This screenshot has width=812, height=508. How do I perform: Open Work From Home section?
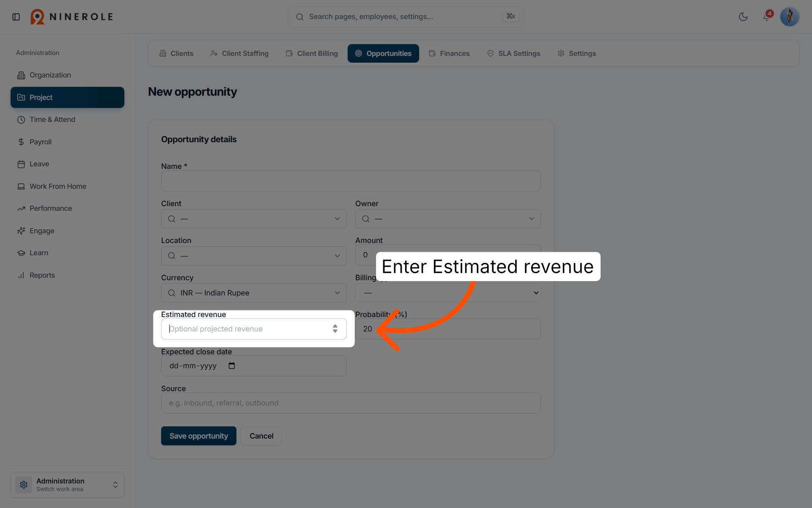pos(67,186)
